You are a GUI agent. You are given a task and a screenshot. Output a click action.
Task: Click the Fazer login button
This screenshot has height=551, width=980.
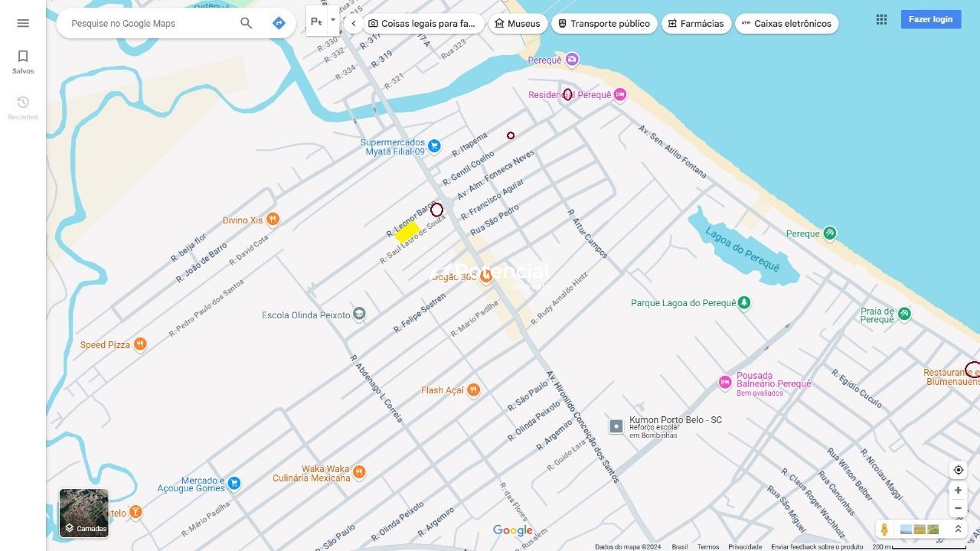coord(931,19)
